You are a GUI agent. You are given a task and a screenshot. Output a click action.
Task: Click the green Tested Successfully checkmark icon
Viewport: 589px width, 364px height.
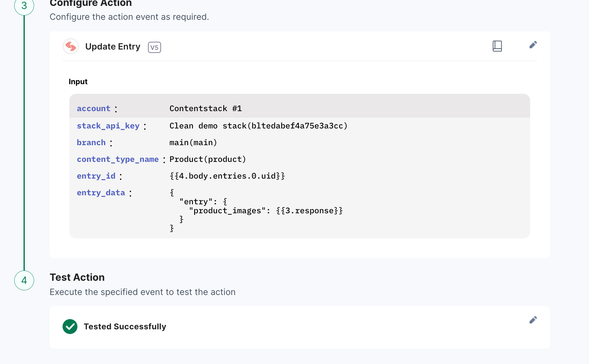(x=70, y=327)
